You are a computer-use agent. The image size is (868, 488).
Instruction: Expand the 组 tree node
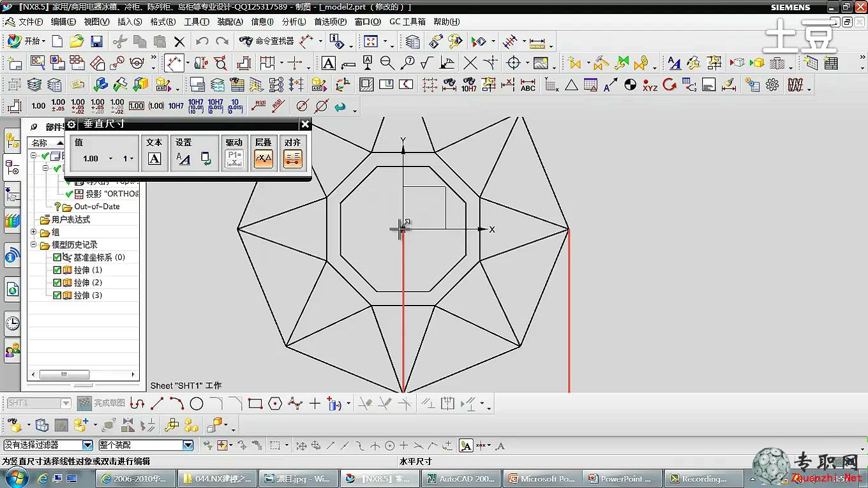[x=34, y=232]
